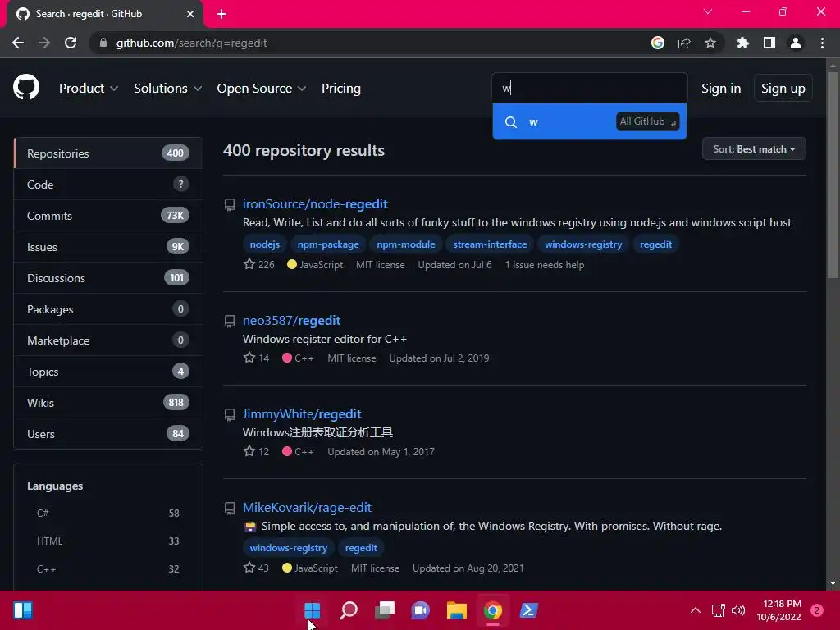Screen dimensions: 840x630
Task: Click the star icon beside 226
Action: coord(249,264)
